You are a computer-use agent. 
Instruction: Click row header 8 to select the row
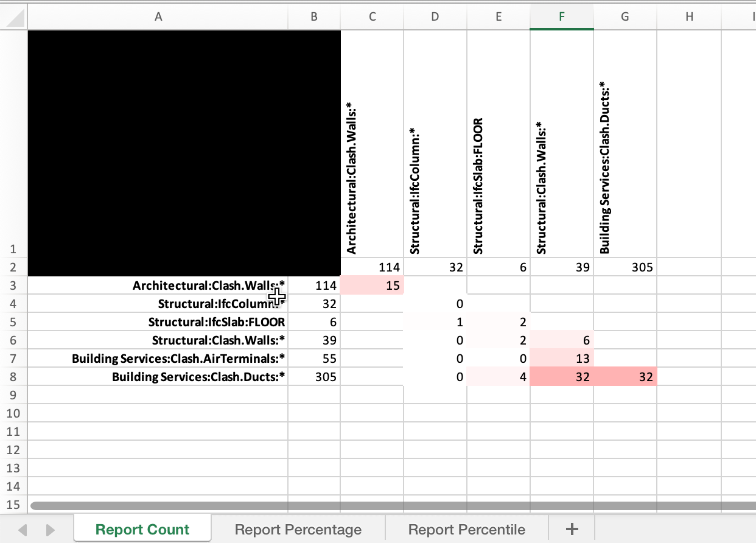(x=13, y=377)
